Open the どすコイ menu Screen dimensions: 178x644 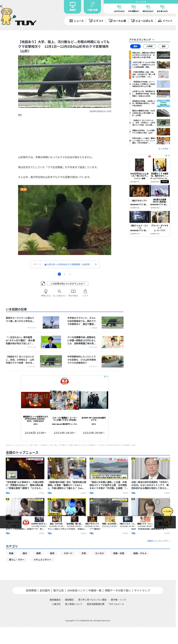pyautogui.click(x=96, y=21)
